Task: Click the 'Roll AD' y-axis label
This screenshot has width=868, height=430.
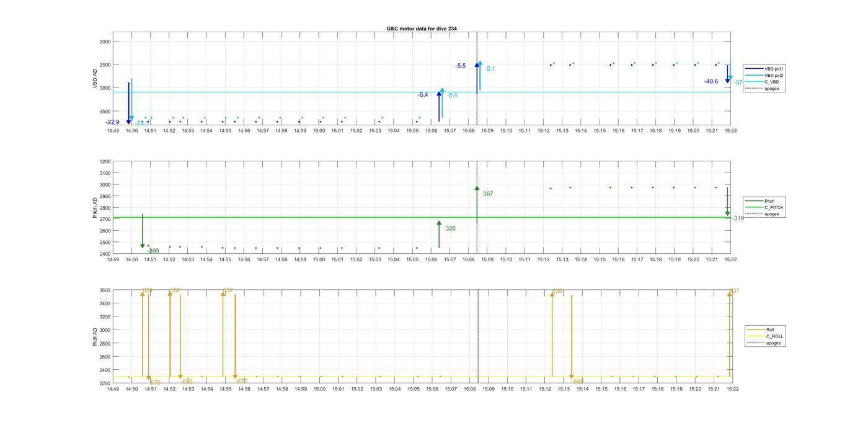Action: point(95,336)
